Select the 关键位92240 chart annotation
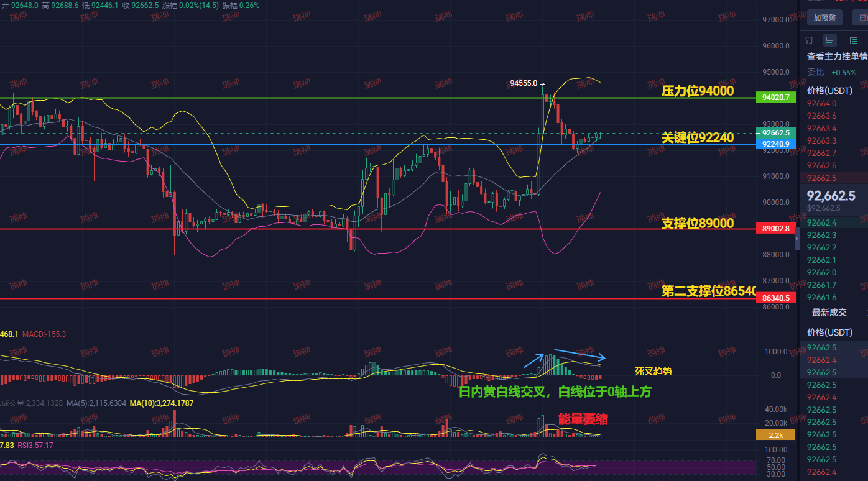The image size is (868, 481). pyautogui.click(x=698, y=137)
